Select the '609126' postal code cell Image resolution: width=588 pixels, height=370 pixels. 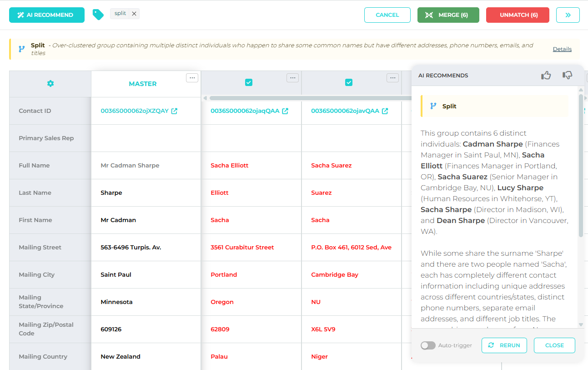pyautogui.click(x=146, y=329)
